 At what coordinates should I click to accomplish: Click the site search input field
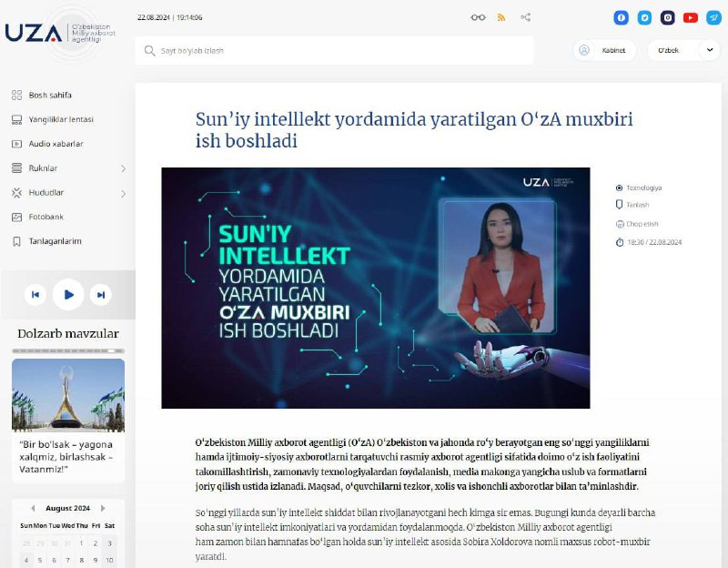tap(334, 50)
